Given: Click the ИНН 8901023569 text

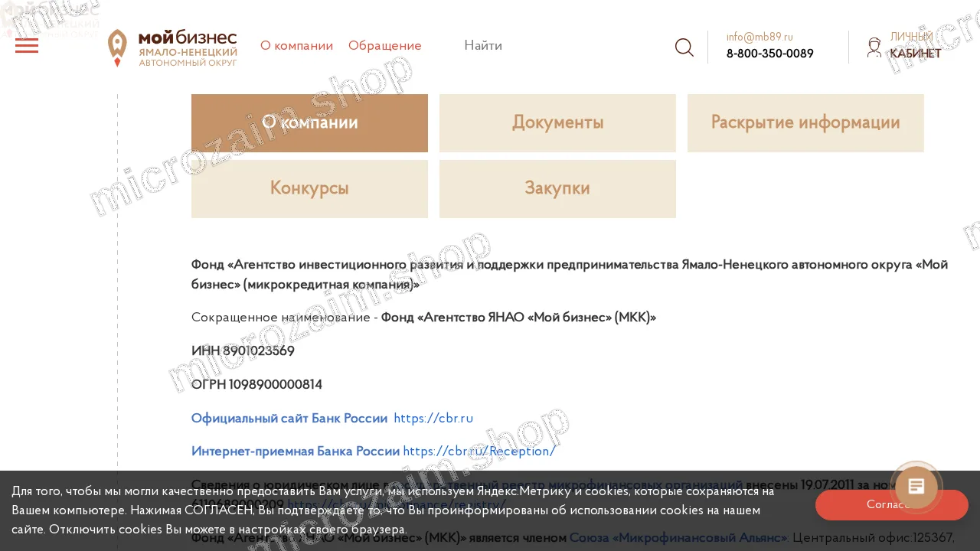Looking at the screenshot, I should tap(243, 351).
